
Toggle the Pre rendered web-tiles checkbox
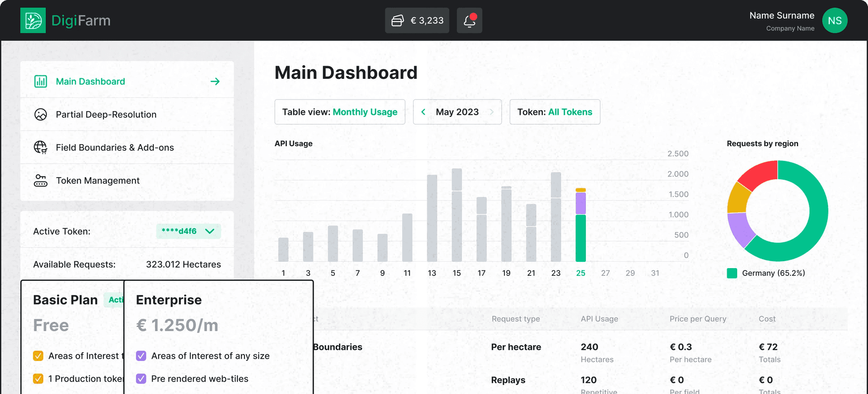click(141, 379)
